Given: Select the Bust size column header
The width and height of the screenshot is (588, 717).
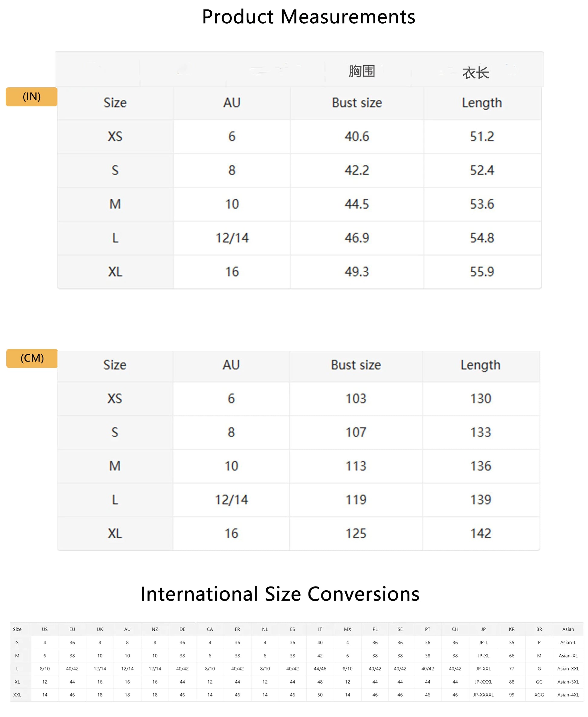Looking at the screenshot, I should pos(357,103).
